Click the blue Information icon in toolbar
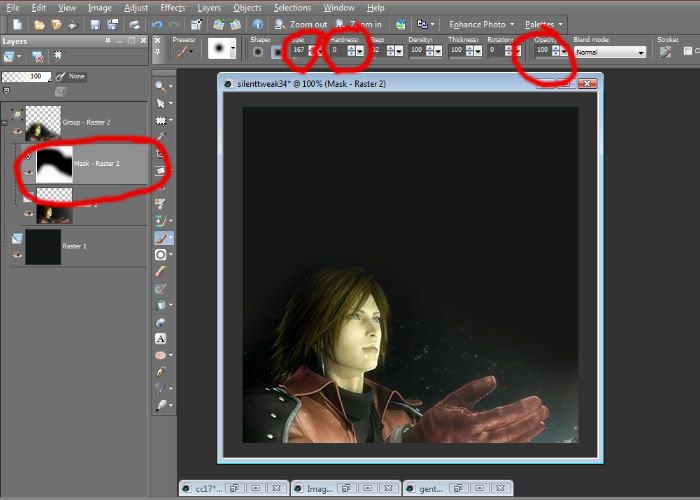The width and height of the screenshot is (700, 500). [x=258, y=25]
